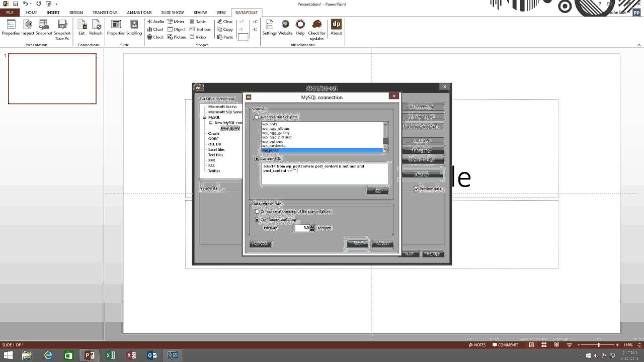Open the DataPoint Website link icon
Viewport: 644px width, 362px height.
click(x=285, y=28)
